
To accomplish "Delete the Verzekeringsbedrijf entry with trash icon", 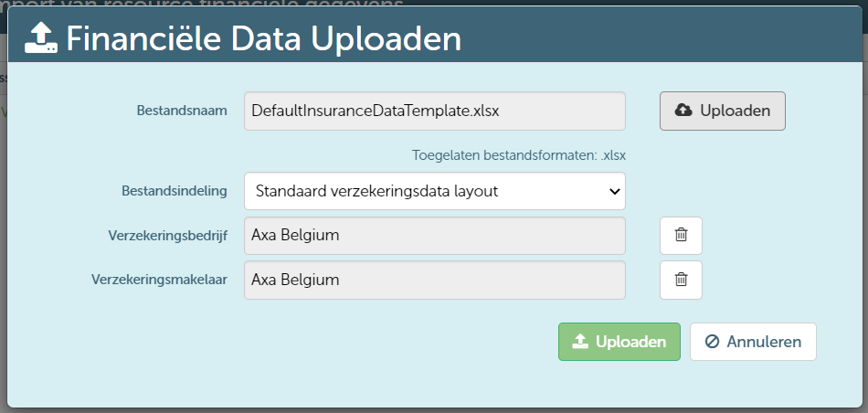I will (x=681, y=236).
